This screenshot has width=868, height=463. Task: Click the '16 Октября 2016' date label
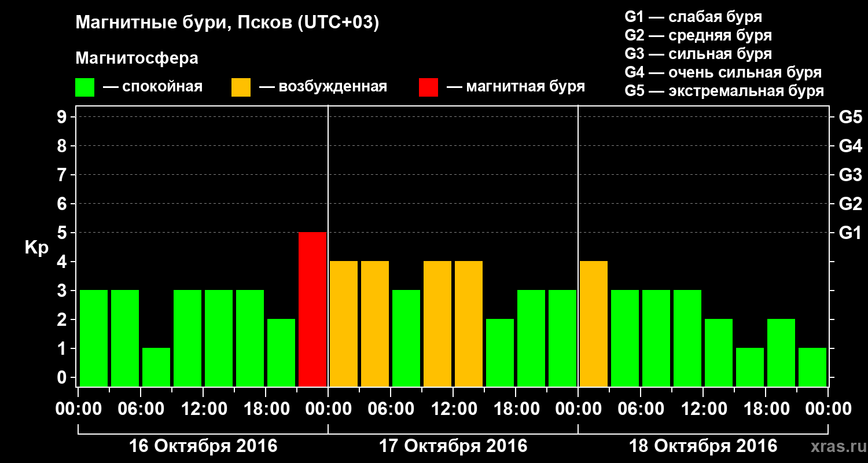click(x=203, y=446)
